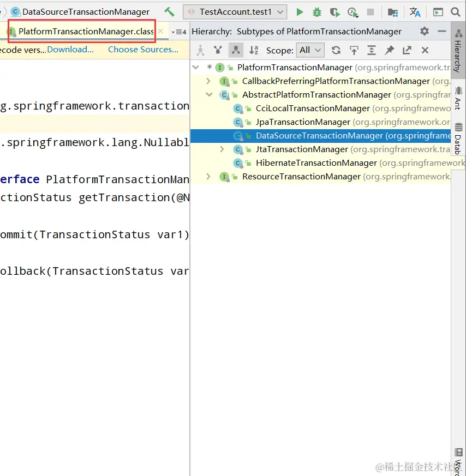
Task: Open Project Structure folder icon
Action: 392,13
